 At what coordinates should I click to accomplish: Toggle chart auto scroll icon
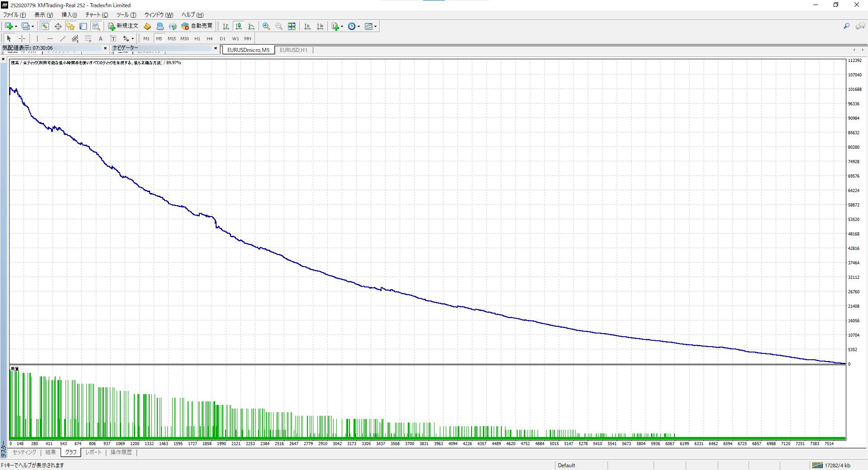[307, 26]
